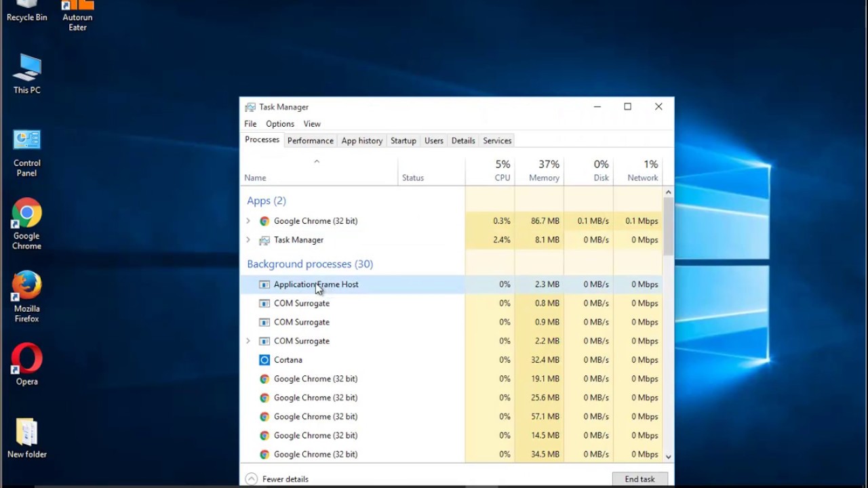Select the Control Panel desktop icon
868x488 pixels.
click(26, 152)
